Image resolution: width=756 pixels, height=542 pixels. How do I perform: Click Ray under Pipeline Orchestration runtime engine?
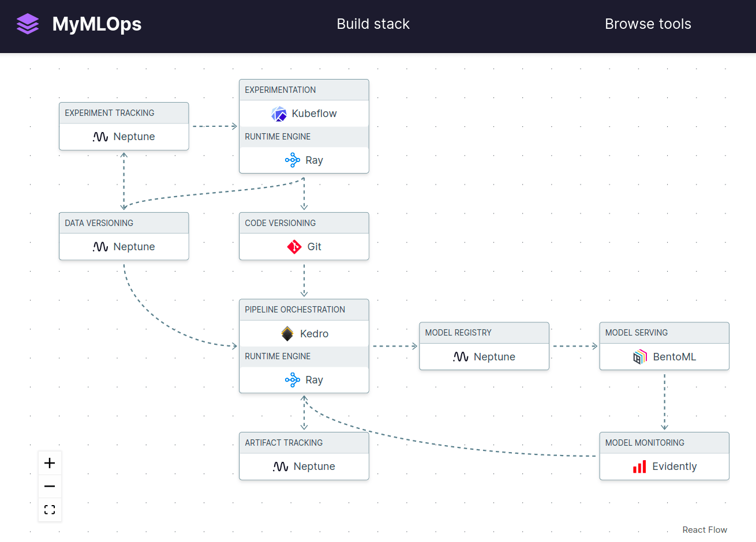click(x=304, y=380)
